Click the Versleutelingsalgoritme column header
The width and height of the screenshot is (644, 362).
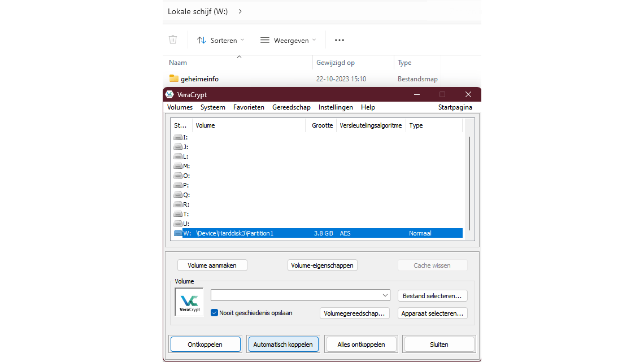[371, 125]
